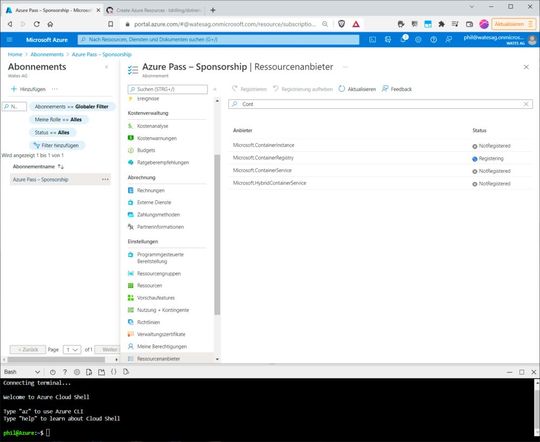The height and width of the screenshot is (442, 540).
Task: Open the directories and subscriptions filter icon
Action: click(x=388, y=40)
